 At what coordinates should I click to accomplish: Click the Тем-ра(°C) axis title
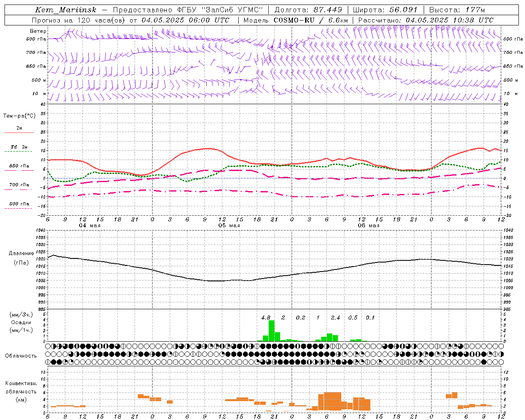(19, 116)
